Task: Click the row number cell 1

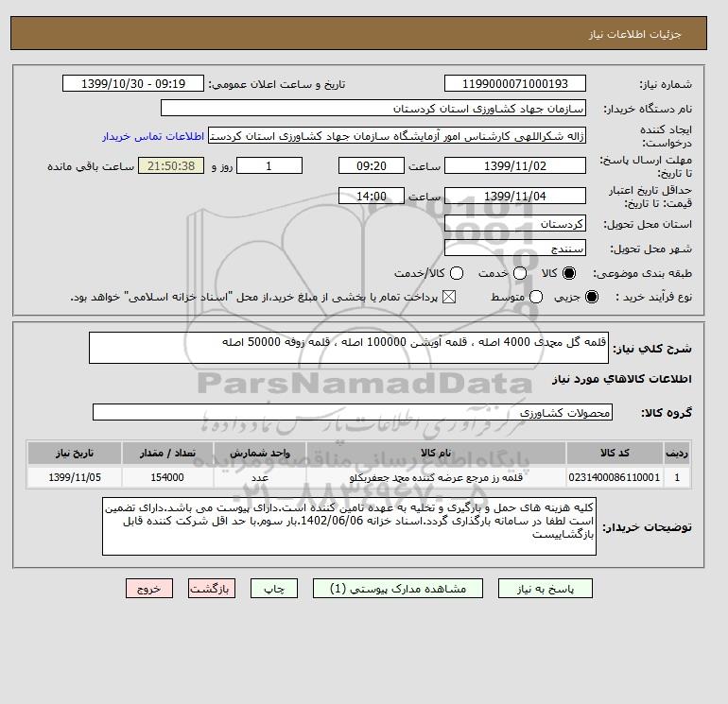Action: (x=677, y=477)
